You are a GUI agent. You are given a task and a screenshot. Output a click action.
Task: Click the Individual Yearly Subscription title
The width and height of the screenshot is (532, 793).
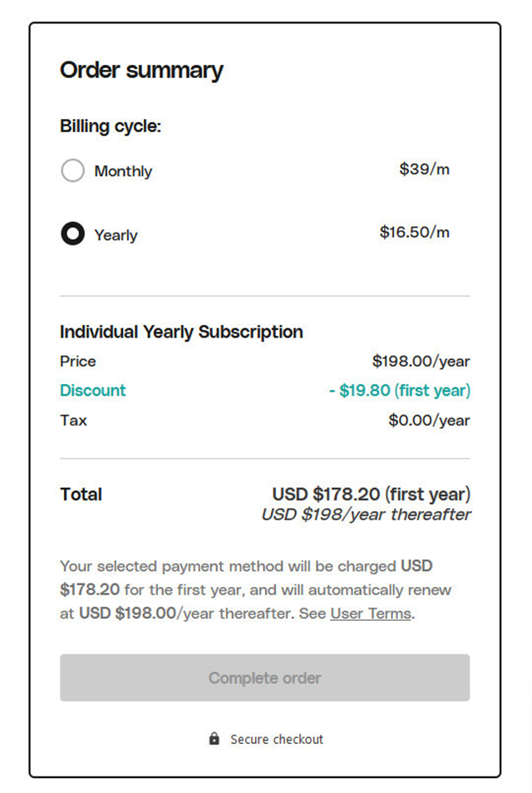coord(180,332)
